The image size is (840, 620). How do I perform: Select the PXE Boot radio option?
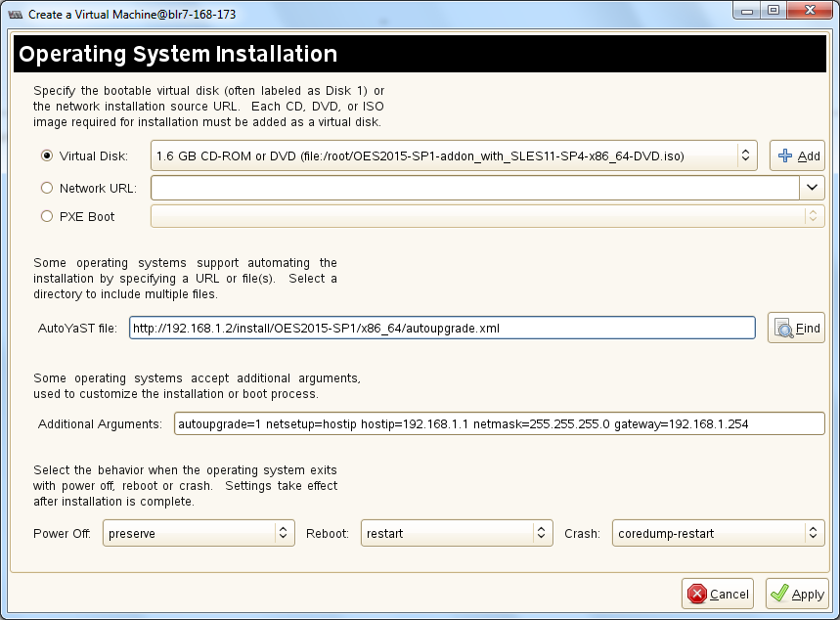coord(47,217)
